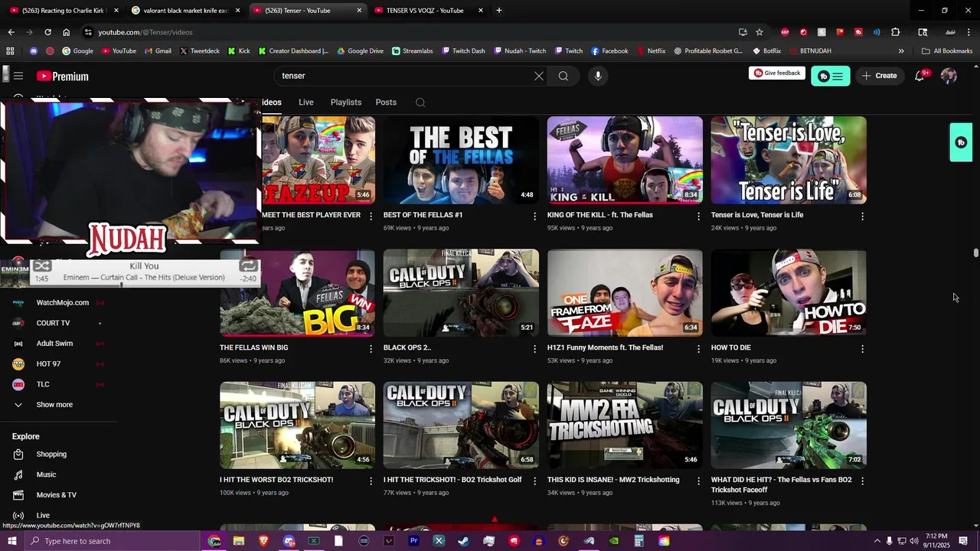Switch to TENSER VS VOQZ browser tab
The width and height of the screenshot is (980, 551).
429,11
